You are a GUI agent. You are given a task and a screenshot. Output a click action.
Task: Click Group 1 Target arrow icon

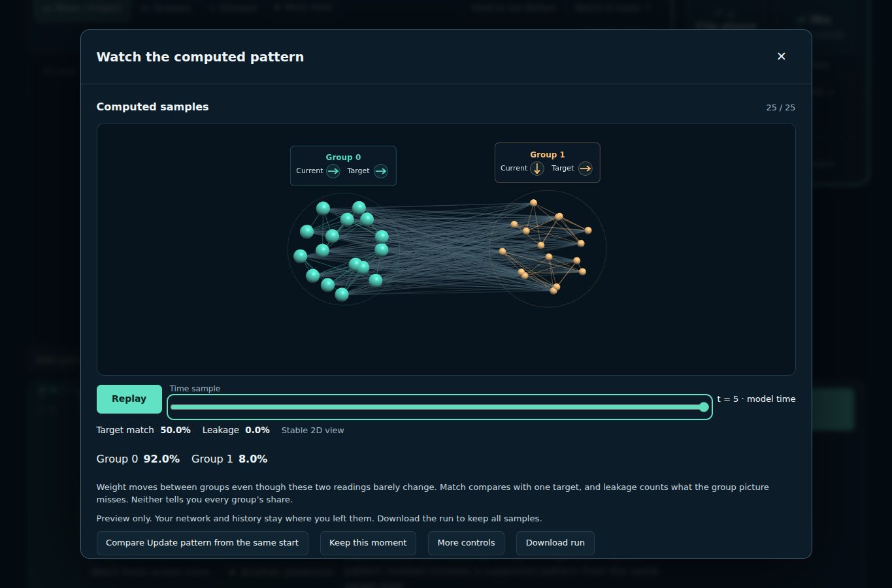point(586,169)
